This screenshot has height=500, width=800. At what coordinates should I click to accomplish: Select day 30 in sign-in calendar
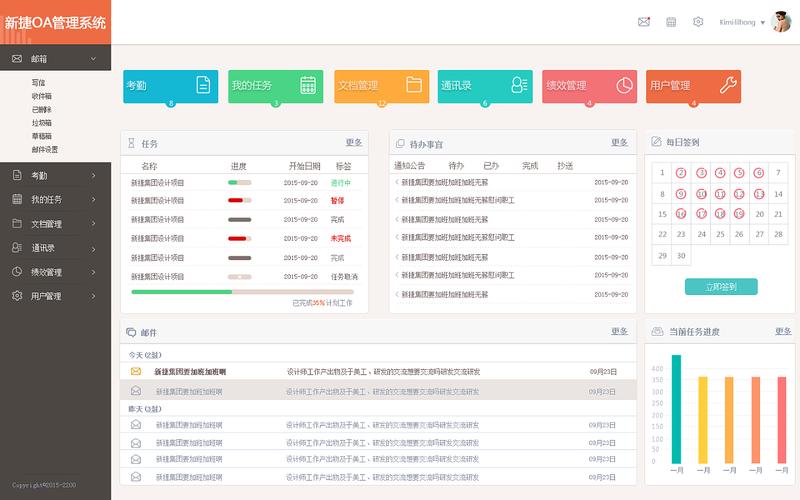(x=681, y=256)
